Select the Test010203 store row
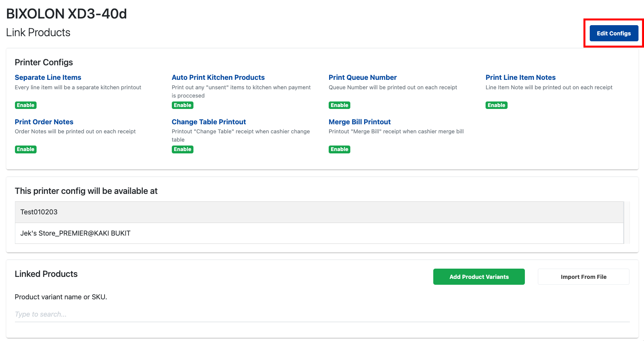 [x=318, y=212]
